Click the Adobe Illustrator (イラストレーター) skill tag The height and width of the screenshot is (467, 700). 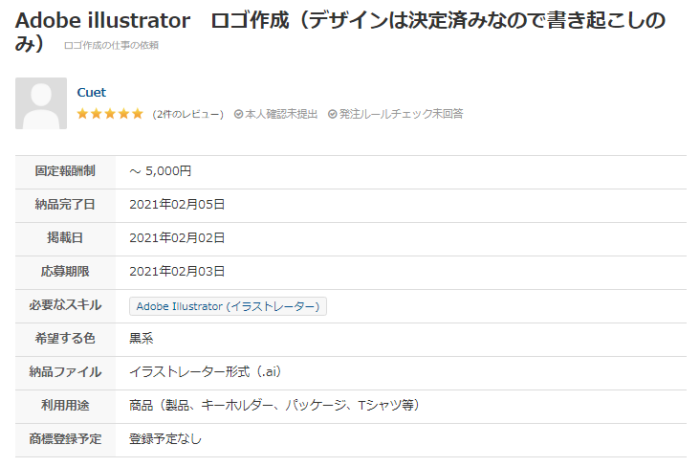(x=228, y=306)
